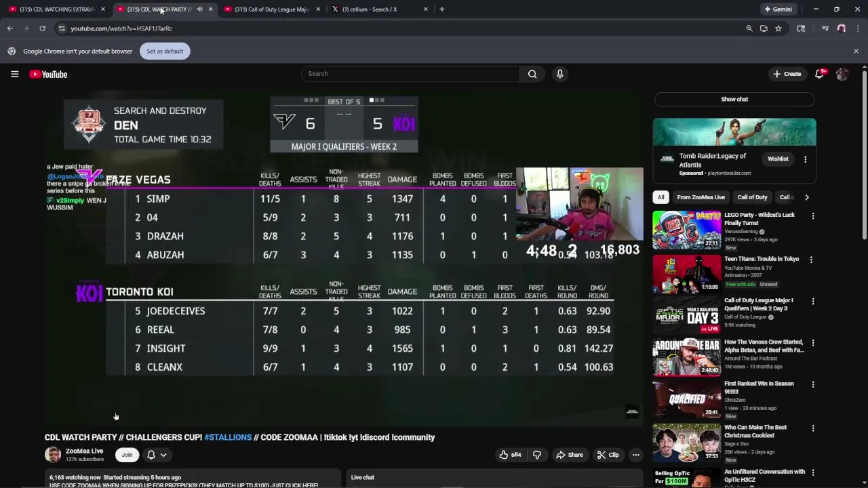Go to YouTube home via logo
Viewport: 868px width, 488px height.
tap(48, 74)
